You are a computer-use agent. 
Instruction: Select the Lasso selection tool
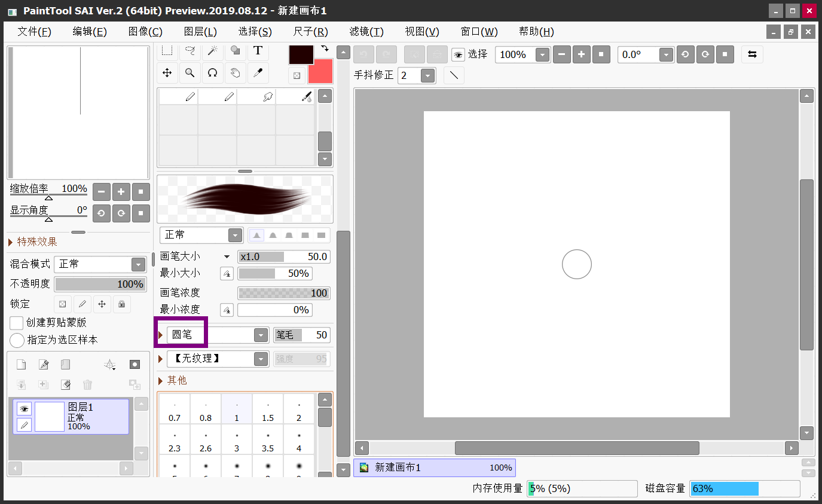coord(190,51)
